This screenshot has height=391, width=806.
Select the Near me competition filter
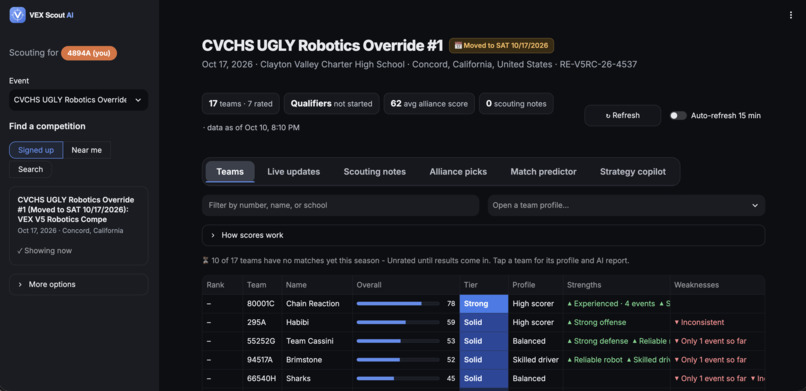click(x=86, y=150)
